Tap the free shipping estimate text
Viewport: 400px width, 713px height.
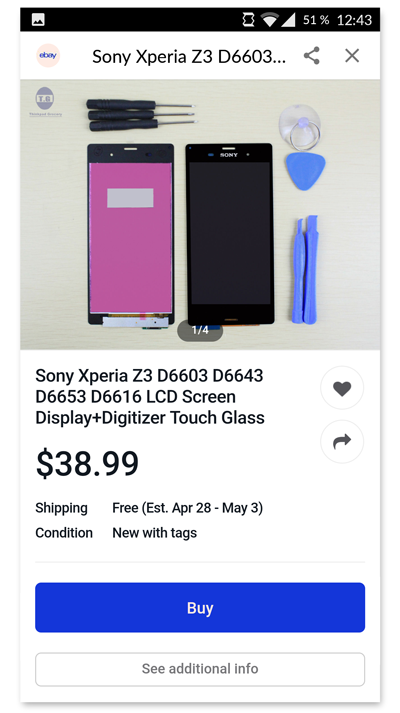187,507
